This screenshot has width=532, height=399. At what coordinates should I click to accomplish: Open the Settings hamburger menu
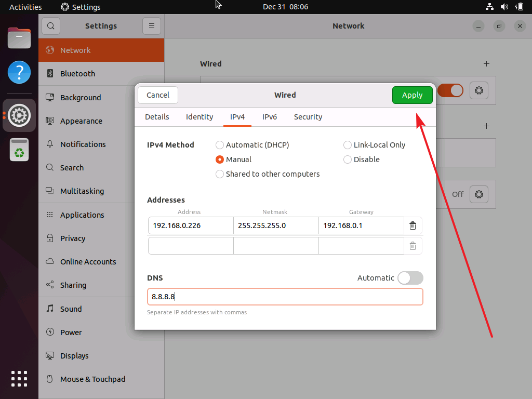[x=151, y=25]
